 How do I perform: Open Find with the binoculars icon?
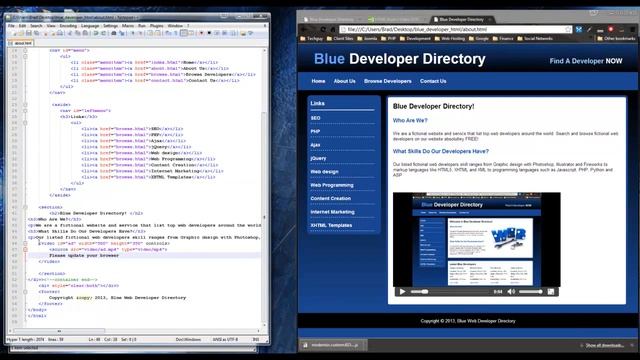(x=114, y=33)
